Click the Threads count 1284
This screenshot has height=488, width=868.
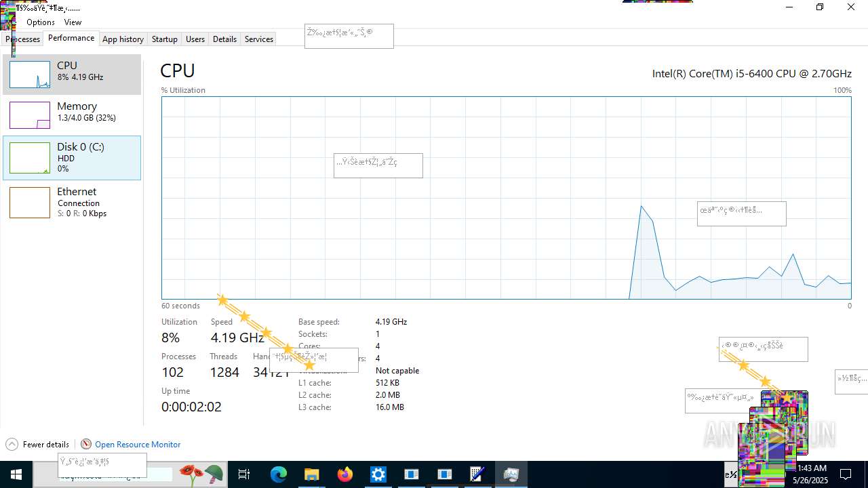224,372
